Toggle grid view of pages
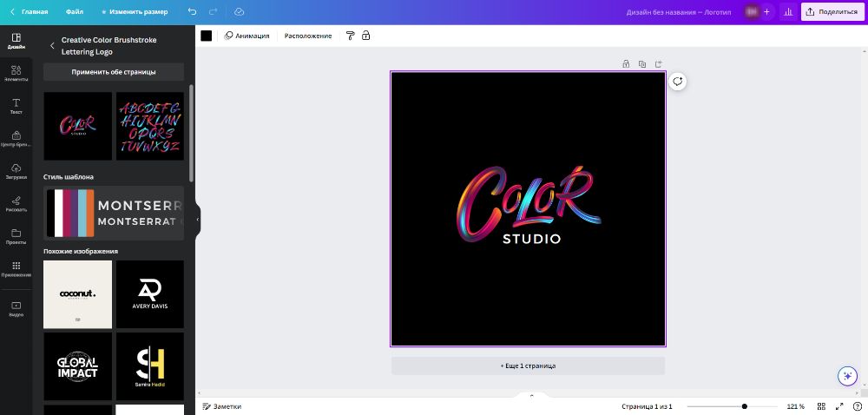868x415 pixels. point(838,406)
